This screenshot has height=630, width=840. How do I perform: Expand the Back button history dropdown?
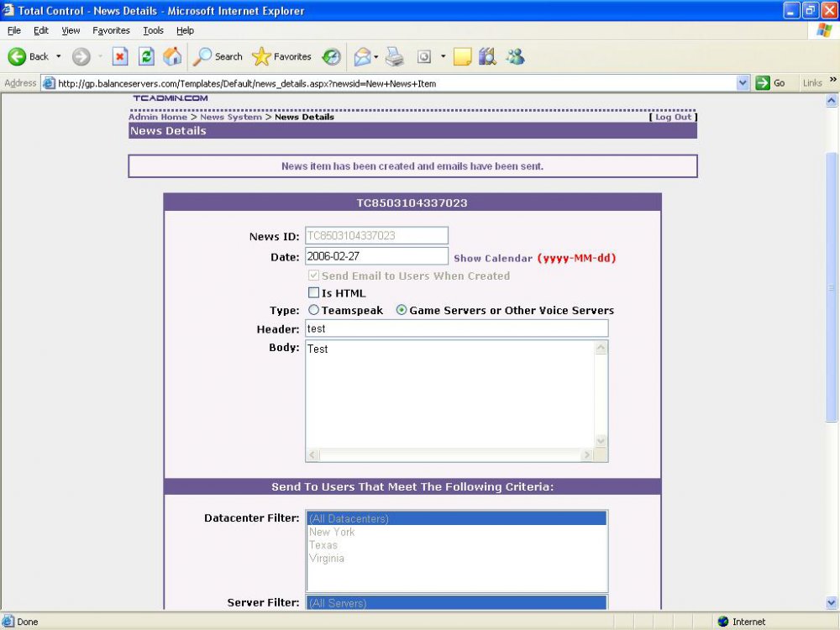pyautogui.click(x=59, y=56)
